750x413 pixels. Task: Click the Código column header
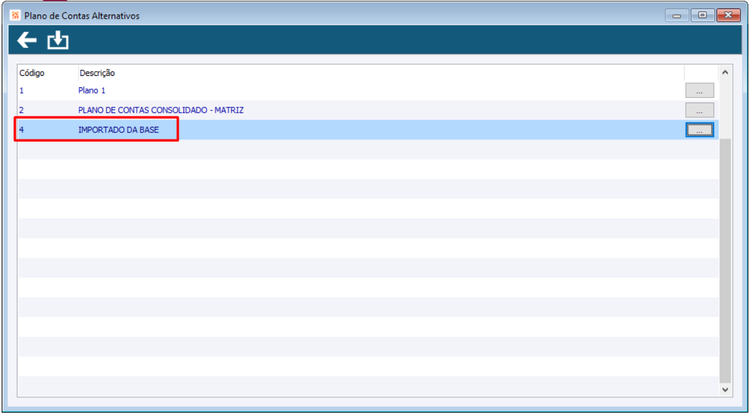32,73
